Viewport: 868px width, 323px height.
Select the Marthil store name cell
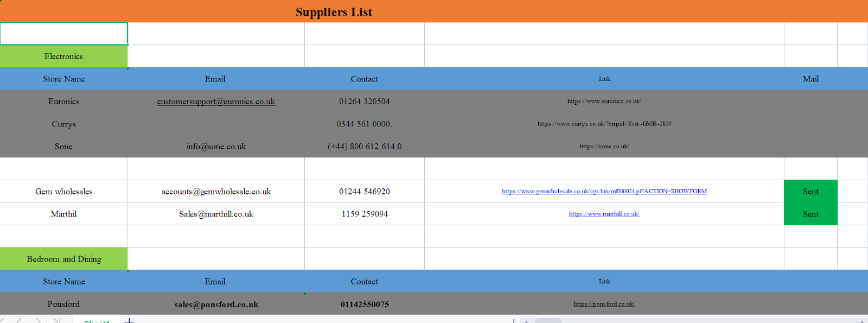[63, 214]
